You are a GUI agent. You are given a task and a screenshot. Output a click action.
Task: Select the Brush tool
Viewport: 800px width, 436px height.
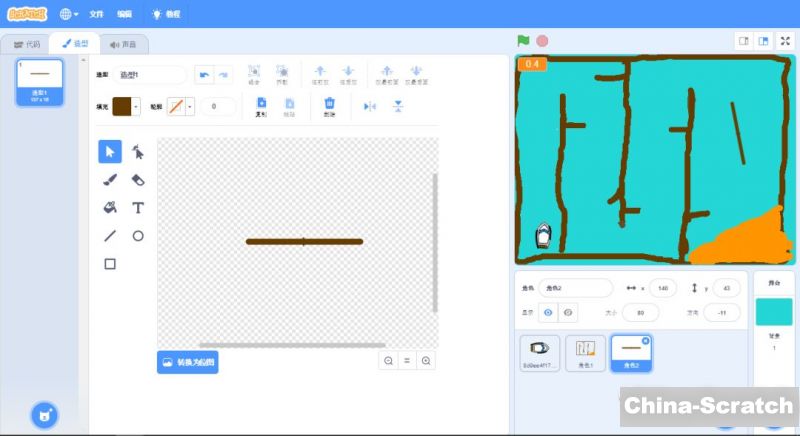[x=110, y=180]
